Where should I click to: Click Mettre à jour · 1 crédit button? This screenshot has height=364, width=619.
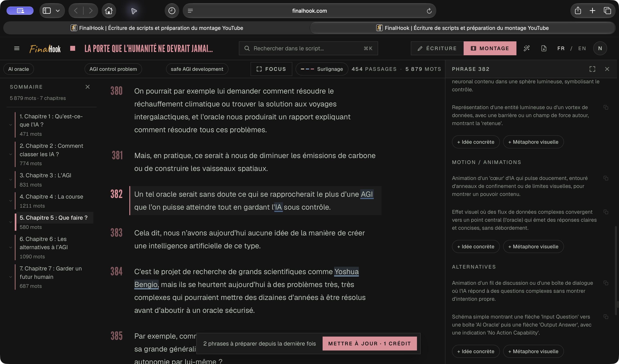tap(369, 343)
